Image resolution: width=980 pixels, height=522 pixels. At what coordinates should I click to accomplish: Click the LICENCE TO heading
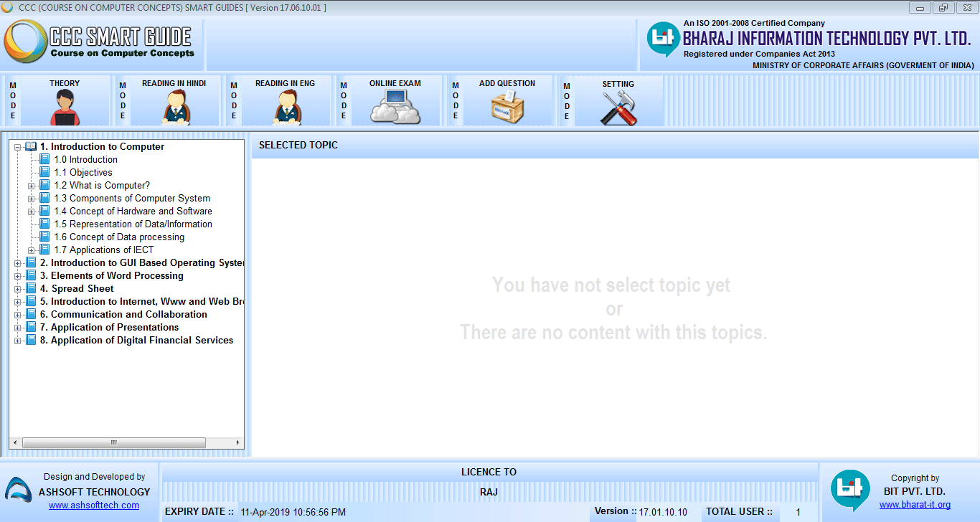[489, 472]
